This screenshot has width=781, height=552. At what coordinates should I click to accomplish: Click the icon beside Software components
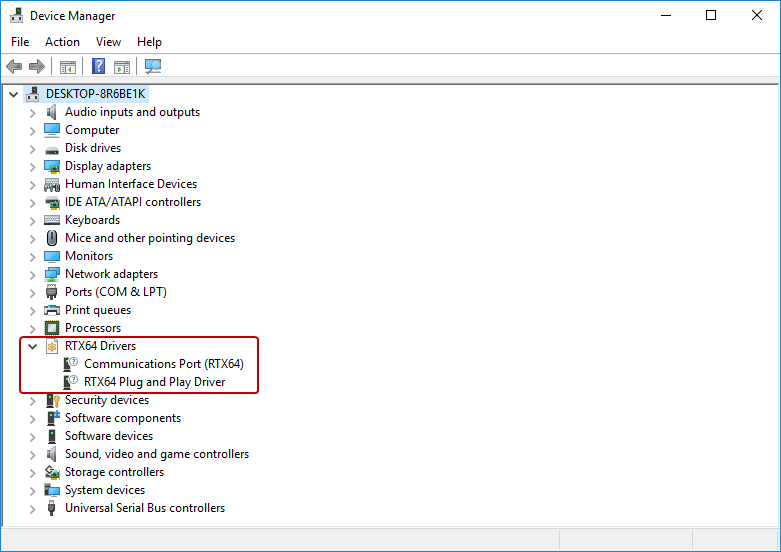[x=53, y=417]
